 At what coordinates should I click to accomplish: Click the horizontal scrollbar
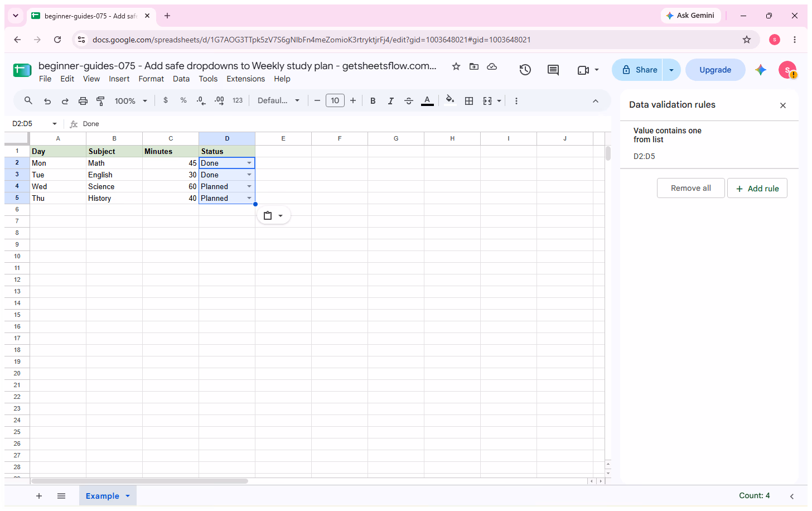tap(139, 481)
